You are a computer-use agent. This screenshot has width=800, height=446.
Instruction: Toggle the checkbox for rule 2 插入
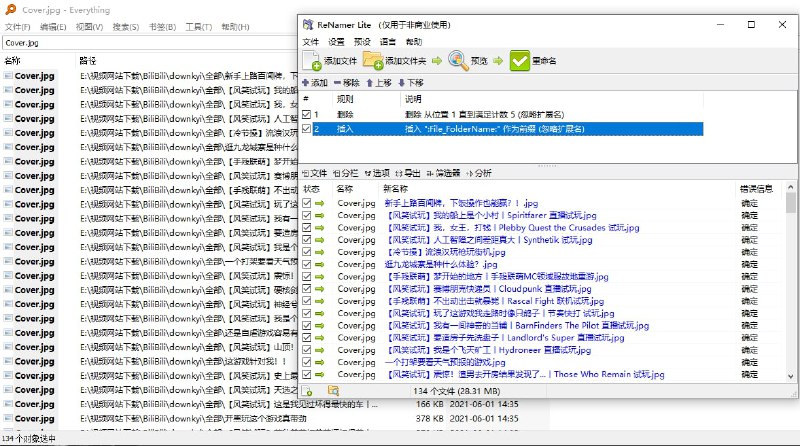click(x=306, y=129)
